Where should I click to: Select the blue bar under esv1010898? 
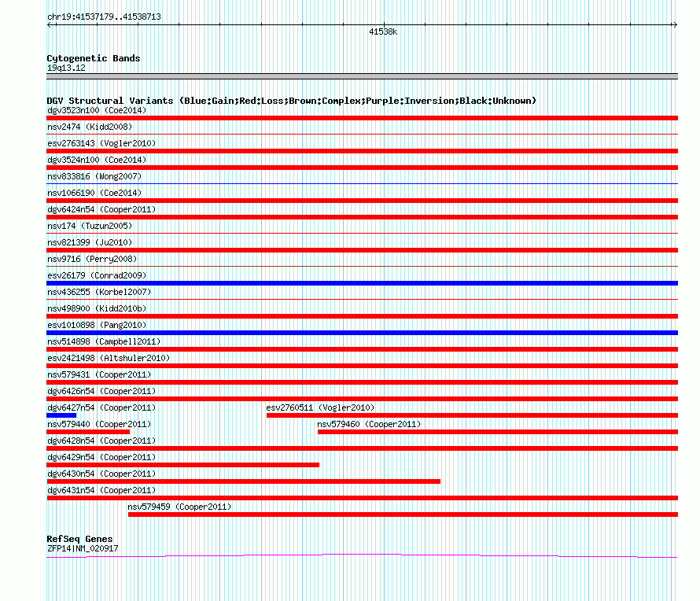point(362,333)
